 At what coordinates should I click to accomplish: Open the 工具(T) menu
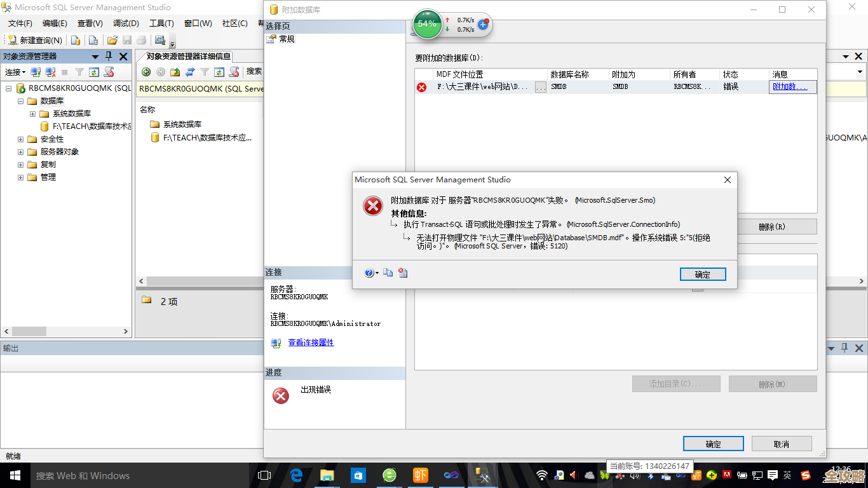pyautogui.click(x=161, y=24)
